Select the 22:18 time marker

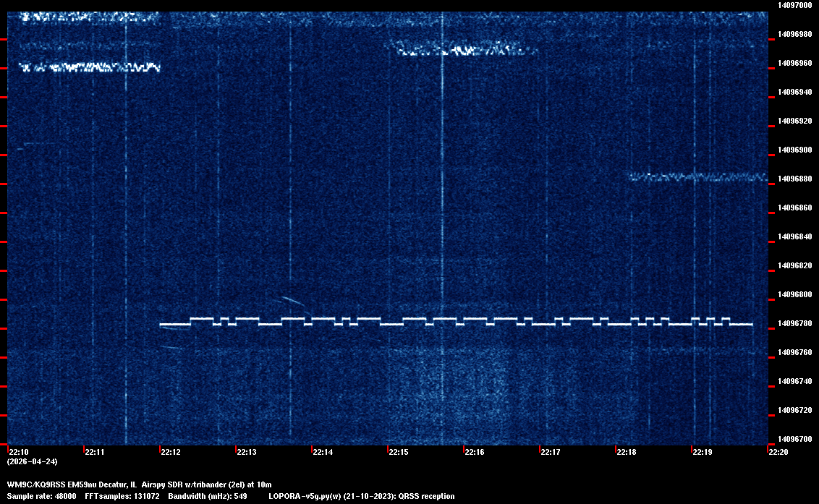click(x=627, y=453)
